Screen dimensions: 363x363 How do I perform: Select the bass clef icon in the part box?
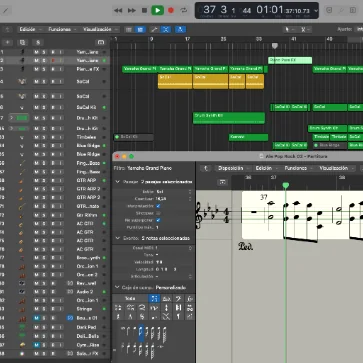pos(178,299)
